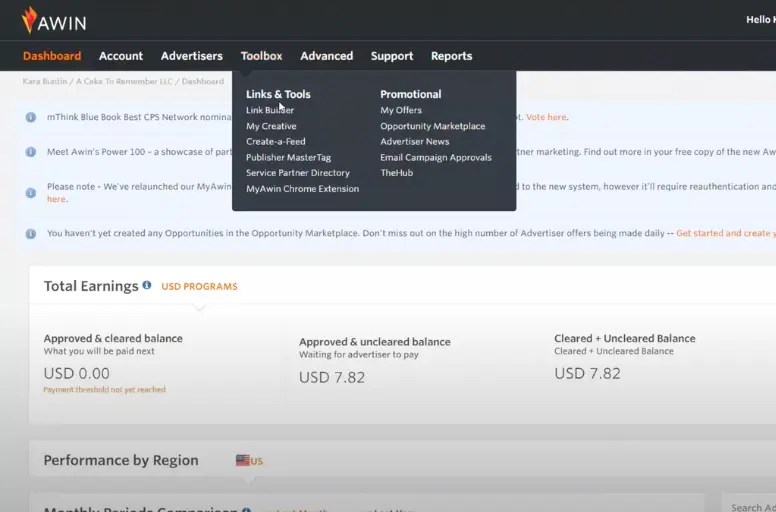
Task: Open Publisher MasterTag
Action: 289,157
